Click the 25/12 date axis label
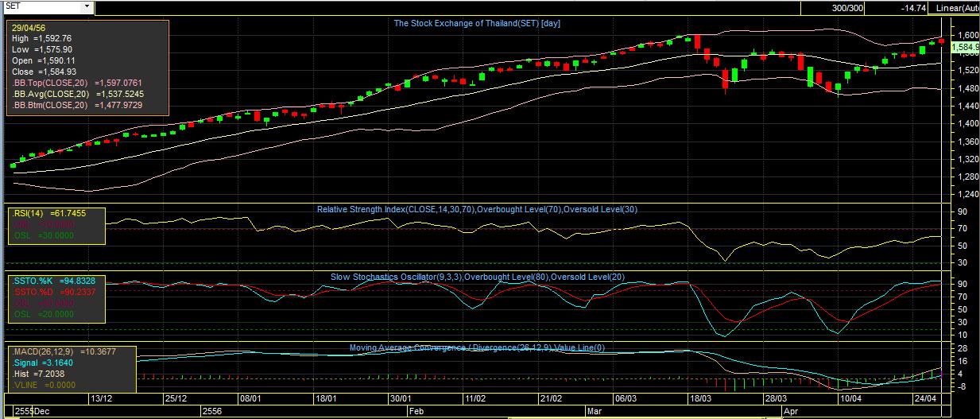The width and height of the screenshot is (980, 419). (176, 399)
